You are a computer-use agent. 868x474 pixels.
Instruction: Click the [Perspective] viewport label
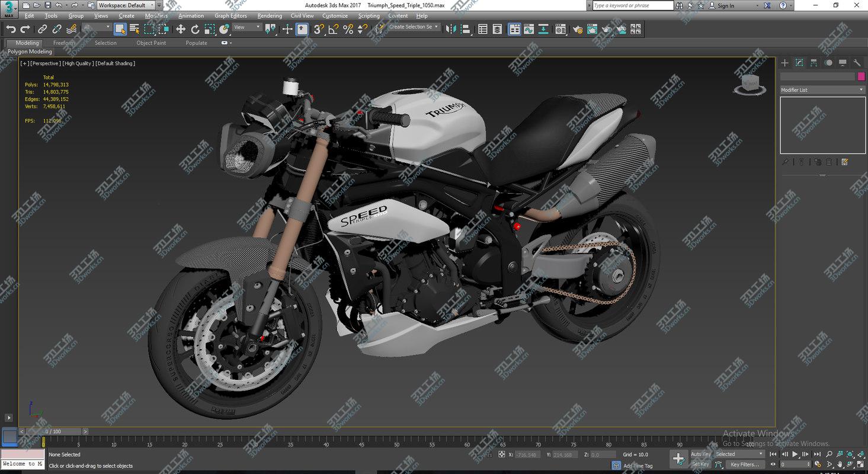point(45,63)
